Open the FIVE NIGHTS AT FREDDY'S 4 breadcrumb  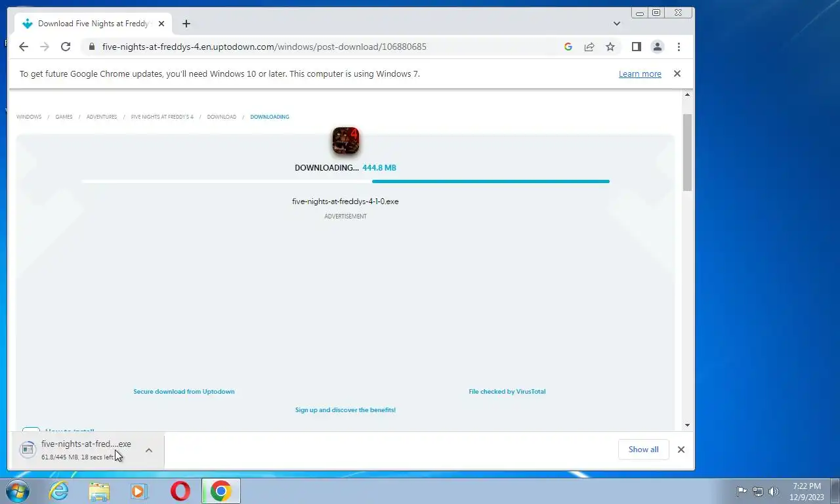pos(162,117)
